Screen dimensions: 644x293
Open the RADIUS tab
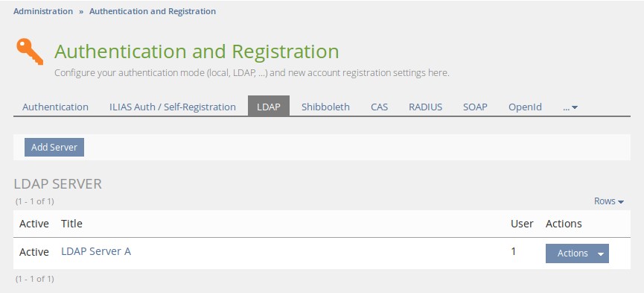pos(425,107)
